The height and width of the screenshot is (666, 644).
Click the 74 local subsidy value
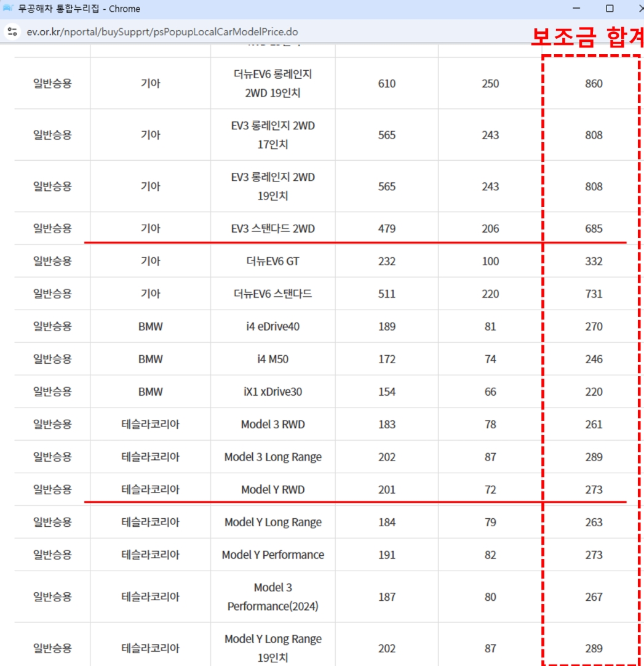point(490,359)
